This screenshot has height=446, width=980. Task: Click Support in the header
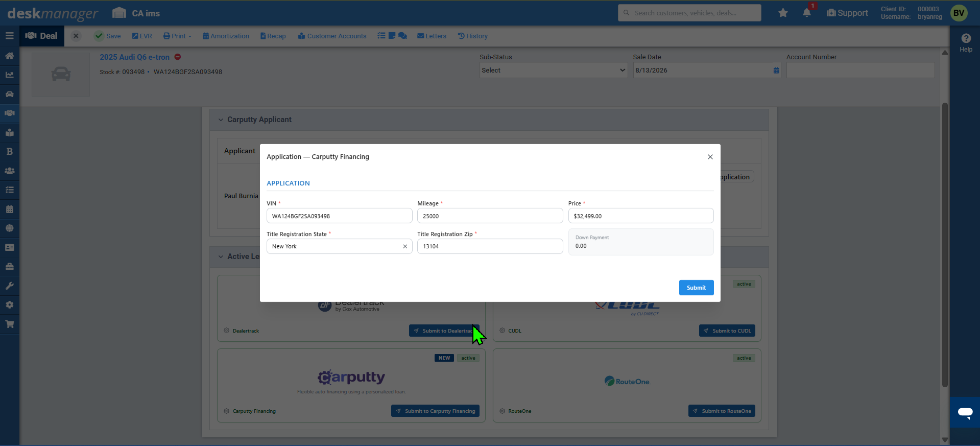point(847,13)
